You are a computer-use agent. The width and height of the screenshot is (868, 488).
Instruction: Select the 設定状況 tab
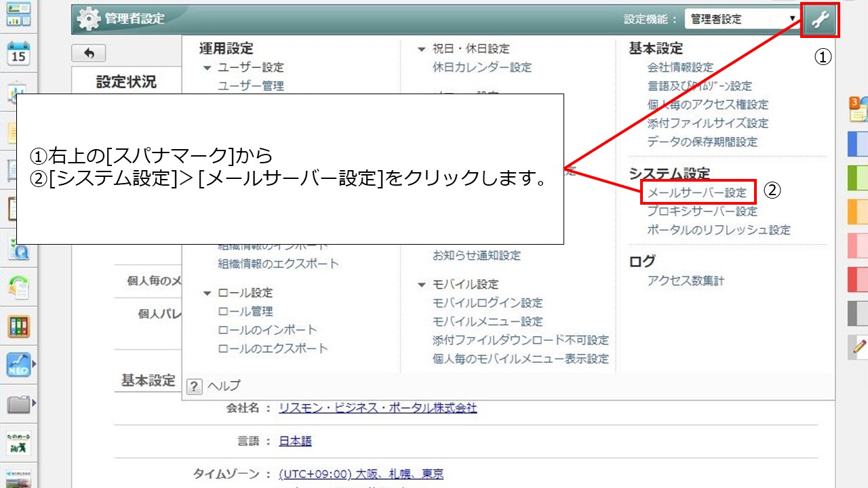point(126,82)
